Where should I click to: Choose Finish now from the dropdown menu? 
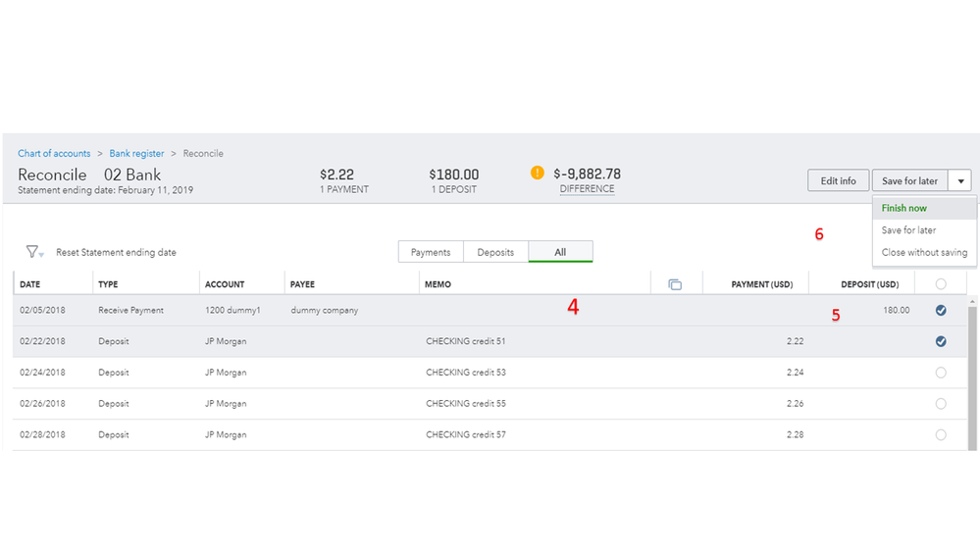point(924,208)
